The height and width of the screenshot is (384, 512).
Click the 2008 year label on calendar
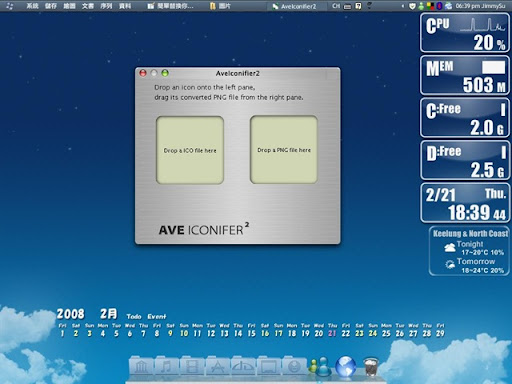[70, 313]
